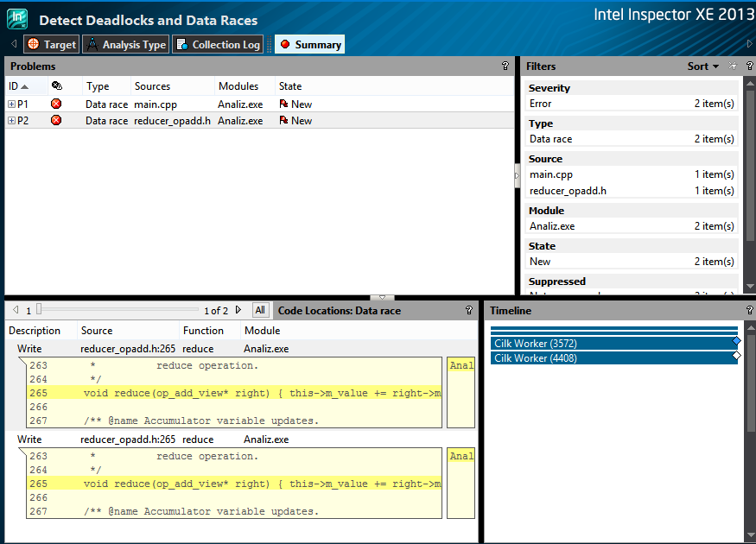Click the All button in Code Locations
Screen dimensions: 756x544
click(260, 310)
